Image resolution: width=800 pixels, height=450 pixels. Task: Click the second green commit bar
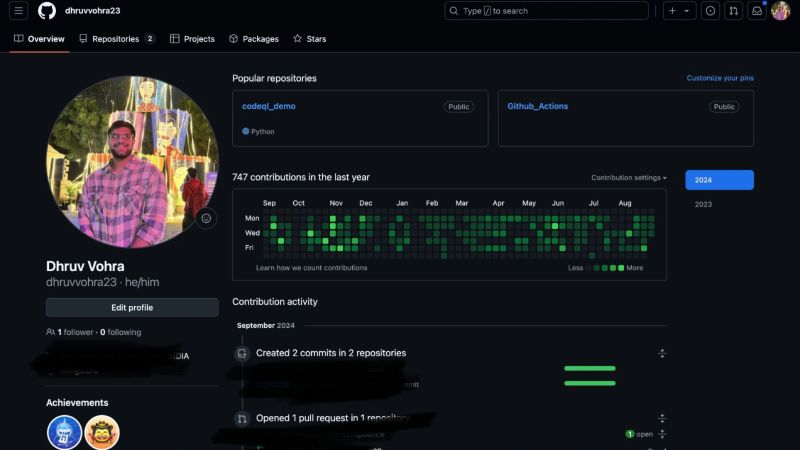(x=590, y=383)
